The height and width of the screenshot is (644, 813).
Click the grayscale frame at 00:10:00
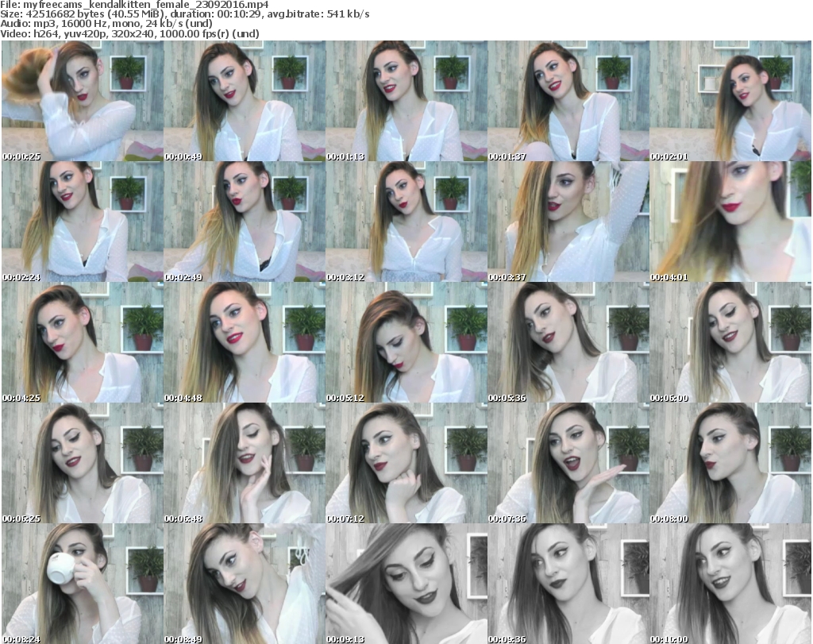pos(730,584)
